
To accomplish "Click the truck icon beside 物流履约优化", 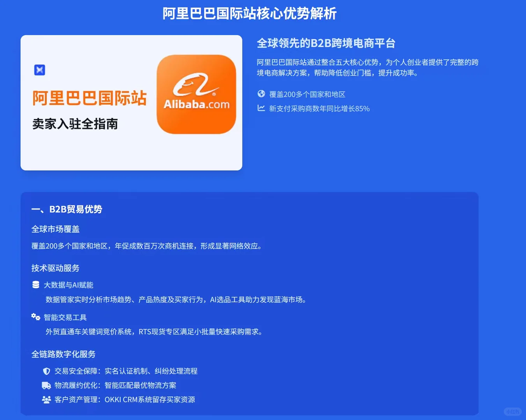I will click(46, 385).
